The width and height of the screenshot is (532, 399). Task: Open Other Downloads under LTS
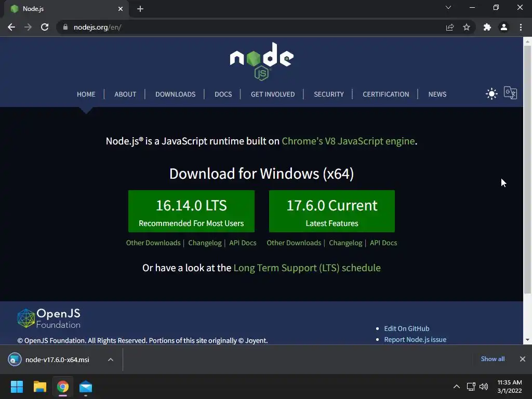point(153,243)
